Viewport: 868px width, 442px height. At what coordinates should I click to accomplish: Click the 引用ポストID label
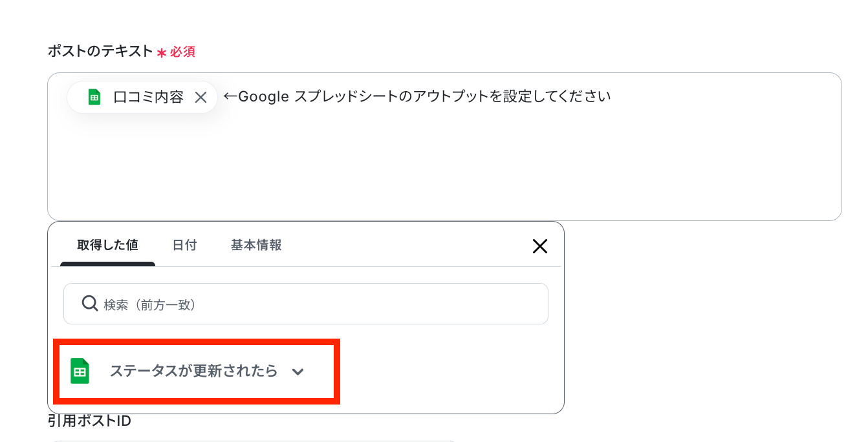tap(89, 421)
